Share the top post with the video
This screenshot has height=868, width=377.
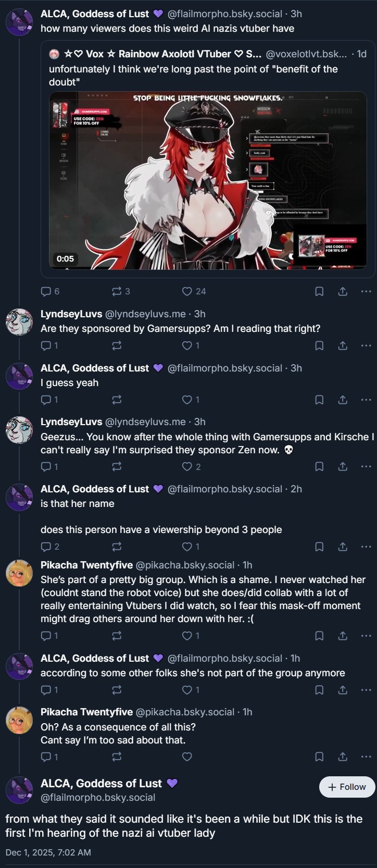tap(343, 291)
